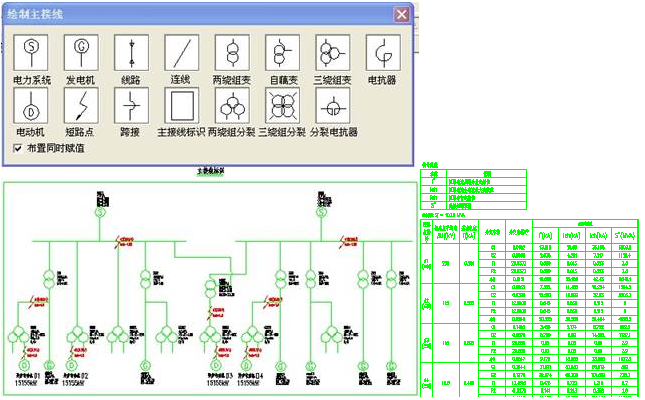Select the 两绕组变 two-winding transformer icon

click(x=232, y=52)
